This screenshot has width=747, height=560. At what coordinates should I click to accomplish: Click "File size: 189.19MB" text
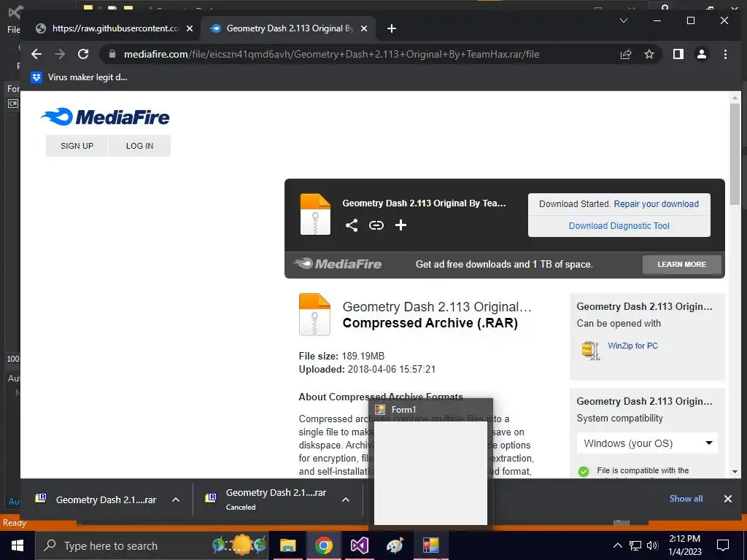click(341, 356)
